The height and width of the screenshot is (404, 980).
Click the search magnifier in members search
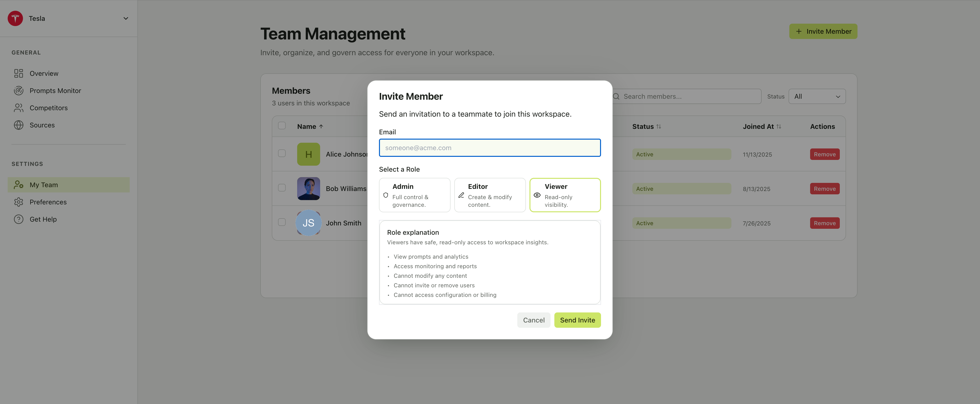coord(616,96)
